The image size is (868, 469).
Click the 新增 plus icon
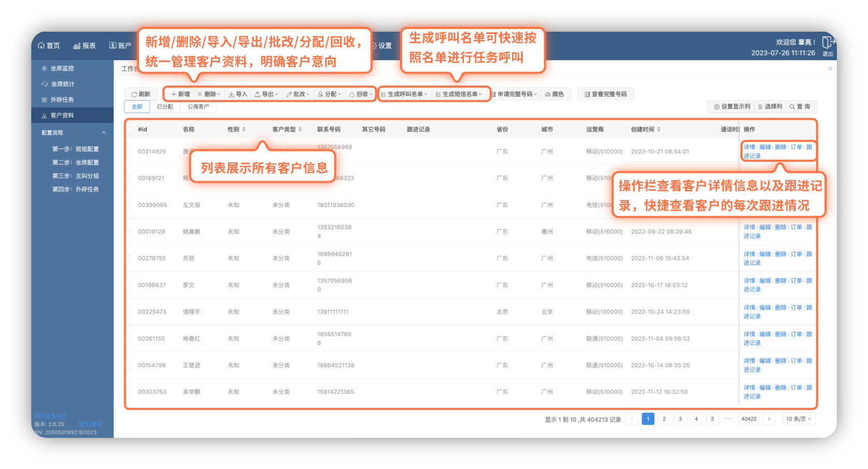tap(174, 94)
